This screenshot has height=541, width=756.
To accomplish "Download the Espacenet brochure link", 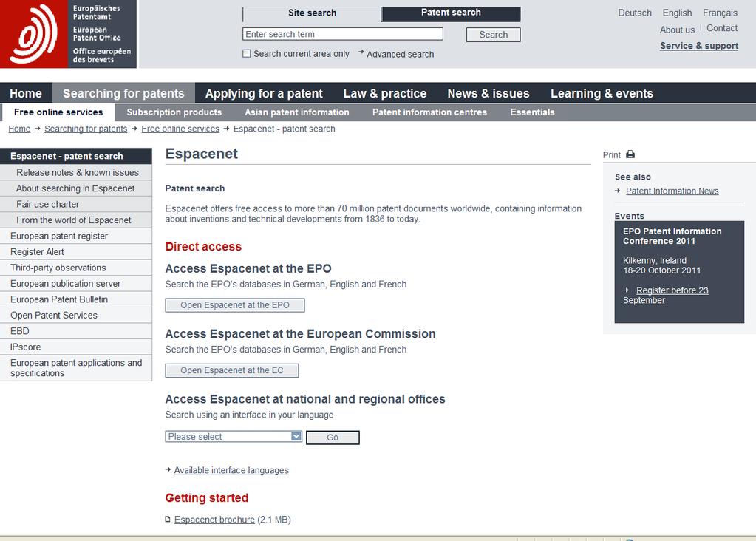I will point(214,520).
